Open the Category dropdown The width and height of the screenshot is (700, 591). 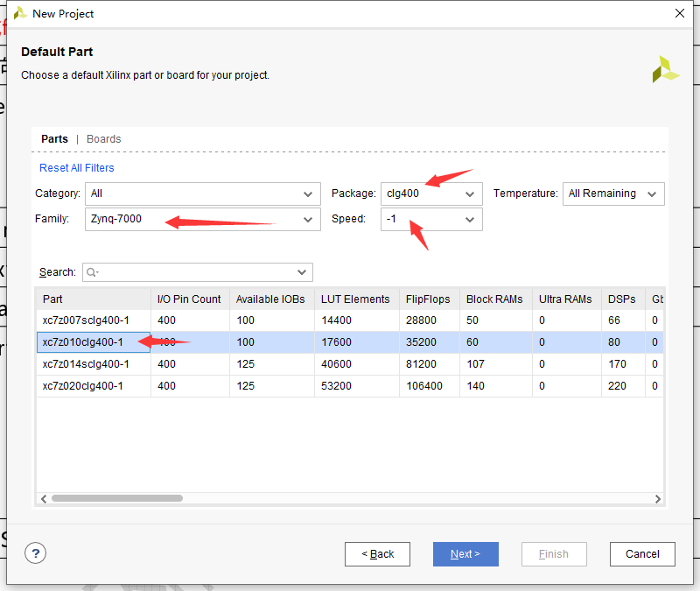203,193
